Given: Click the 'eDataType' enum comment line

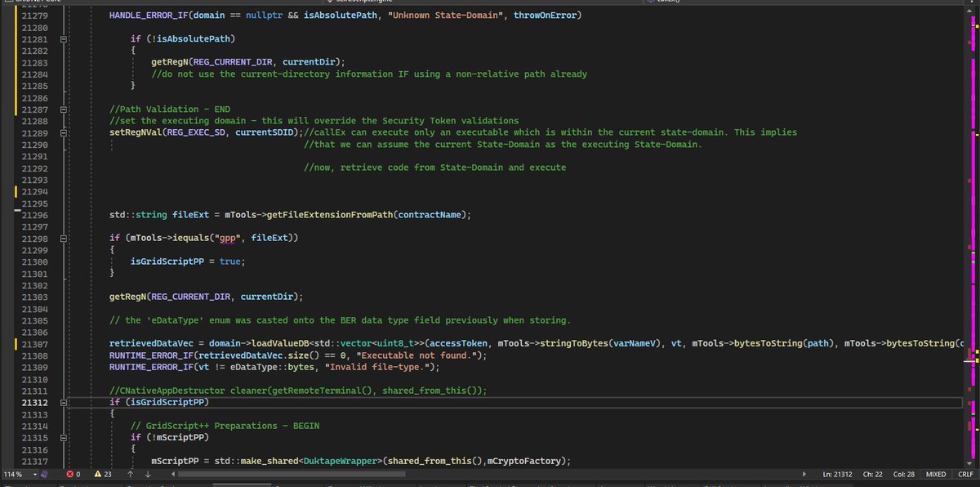Looking at the screenshot, I should (x=341, y=321).
